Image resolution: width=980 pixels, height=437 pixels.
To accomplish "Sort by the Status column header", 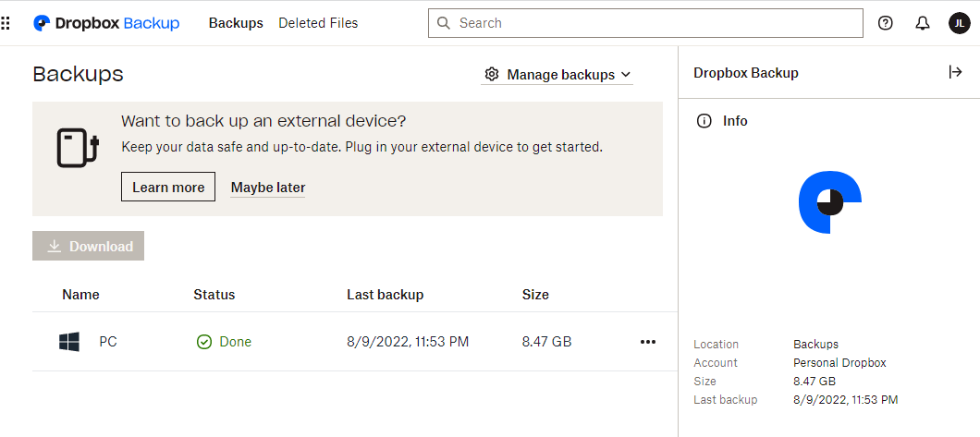I will [x=214, y=295].
